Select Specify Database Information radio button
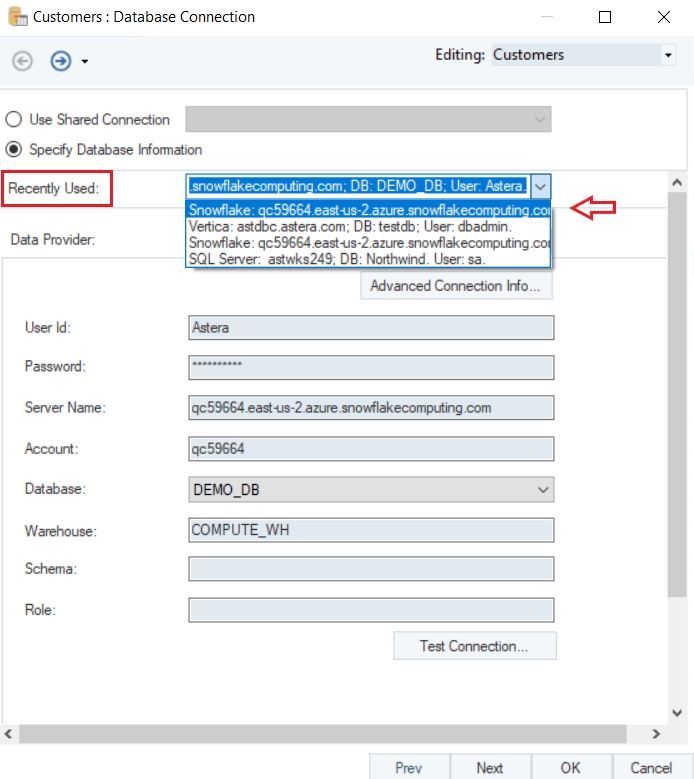694x779 pixels. click(13, 150)
